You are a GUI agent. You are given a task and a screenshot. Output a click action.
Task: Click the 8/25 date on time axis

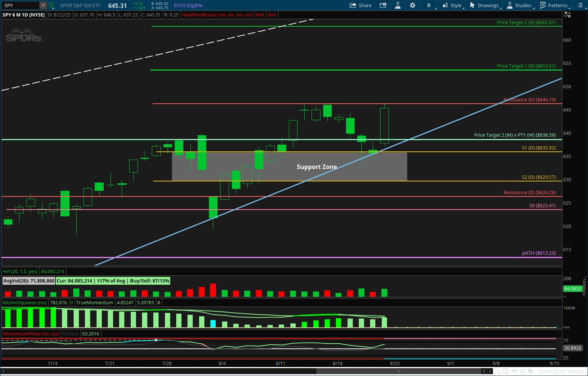(x=395, y=363)
